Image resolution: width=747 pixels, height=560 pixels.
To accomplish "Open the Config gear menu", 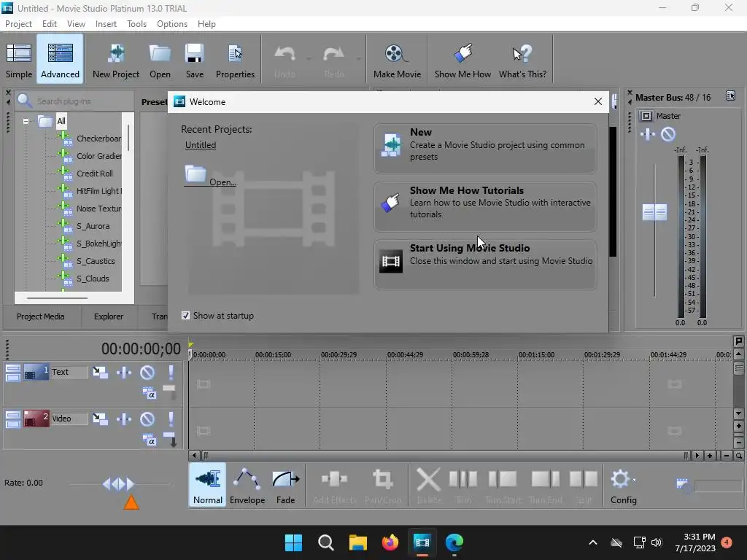I will click(623, 486).
